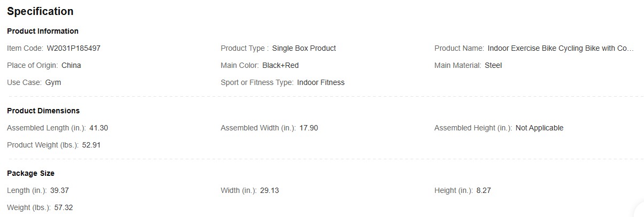
Task: Click the Product Dimensions section title
Action: [x=43, y=111]
